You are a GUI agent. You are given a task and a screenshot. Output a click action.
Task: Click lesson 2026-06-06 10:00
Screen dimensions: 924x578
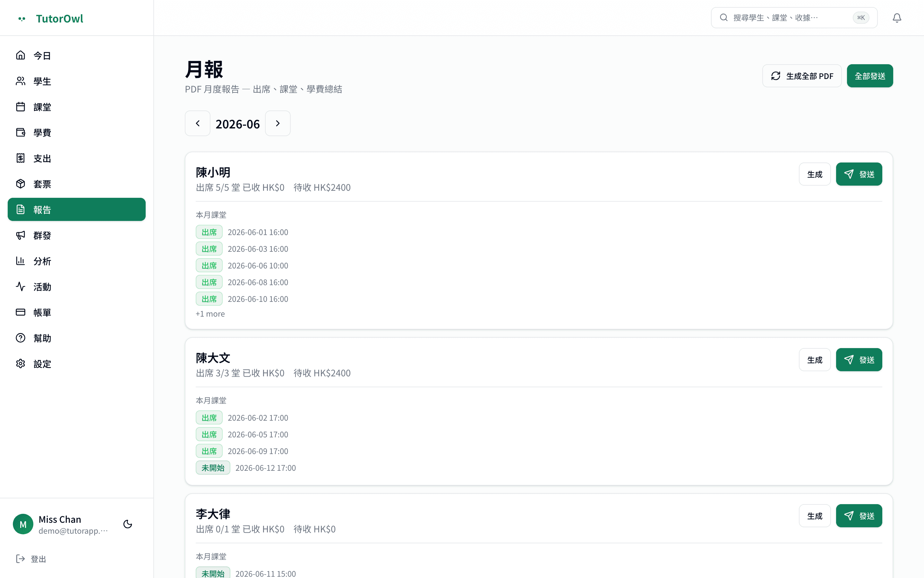258,266
